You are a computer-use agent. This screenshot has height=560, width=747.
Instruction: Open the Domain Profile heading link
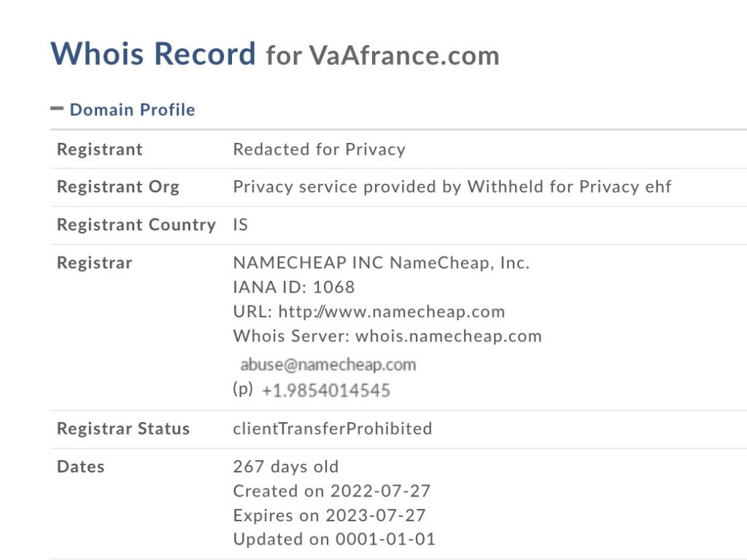tap(133, 109)
